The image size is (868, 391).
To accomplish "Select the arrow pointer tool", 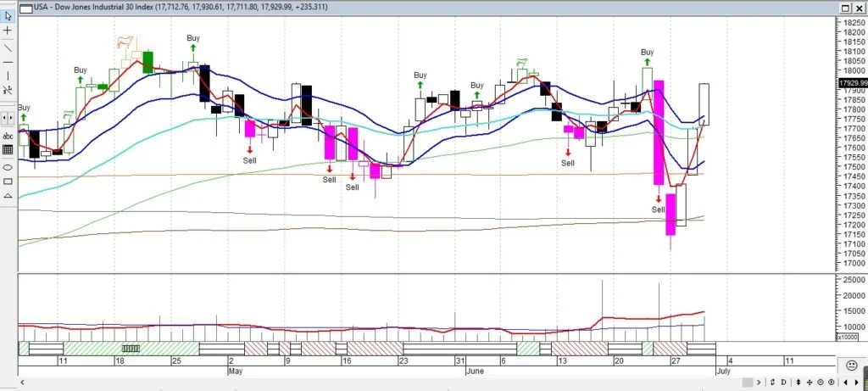I will click(x=8, y=16).
